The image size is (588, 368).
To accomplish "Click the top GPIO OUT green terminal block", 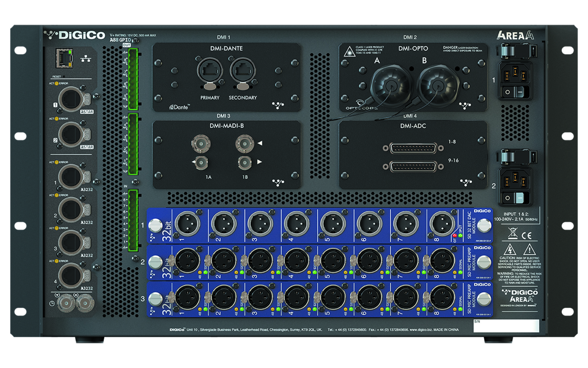I will 133,79.
